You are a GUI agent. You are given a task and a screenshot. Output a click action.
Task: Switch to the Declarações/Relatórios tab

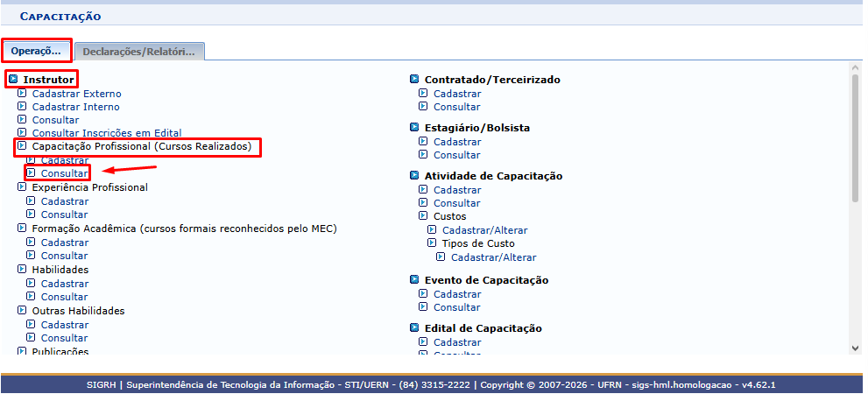click(x=139, y=52)
